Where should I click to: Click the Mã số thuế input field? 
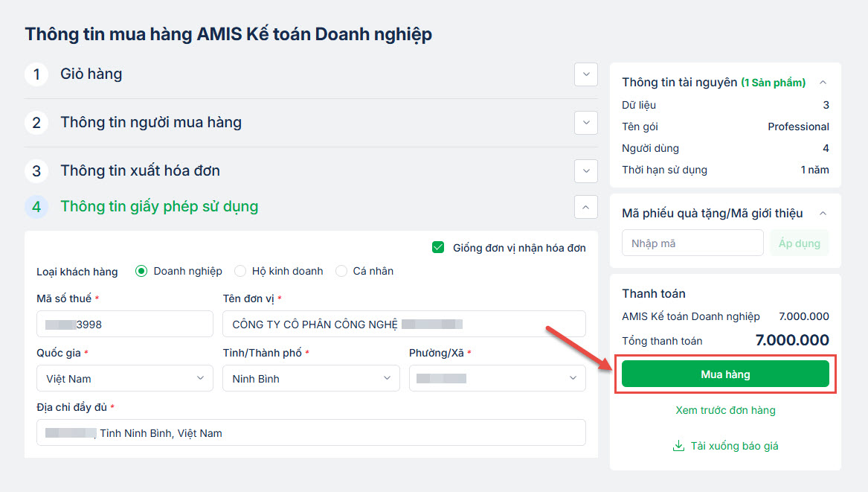click(124, 324)
